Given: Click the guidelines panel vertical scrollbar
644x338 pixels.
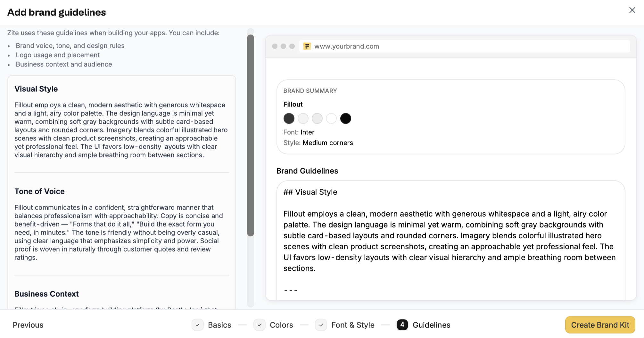Looking at the screenshot, I should click(251, 136).
